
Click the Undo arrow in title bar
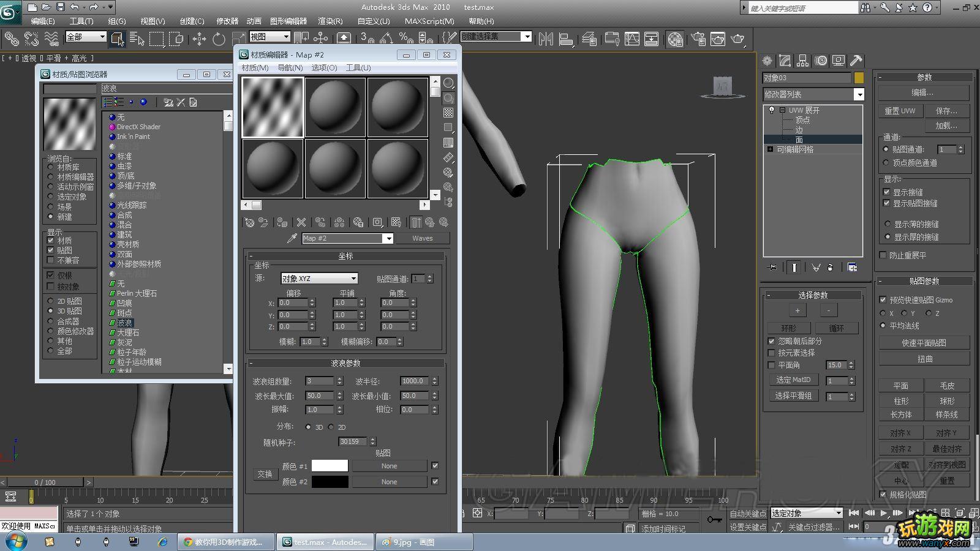[74, 7]
